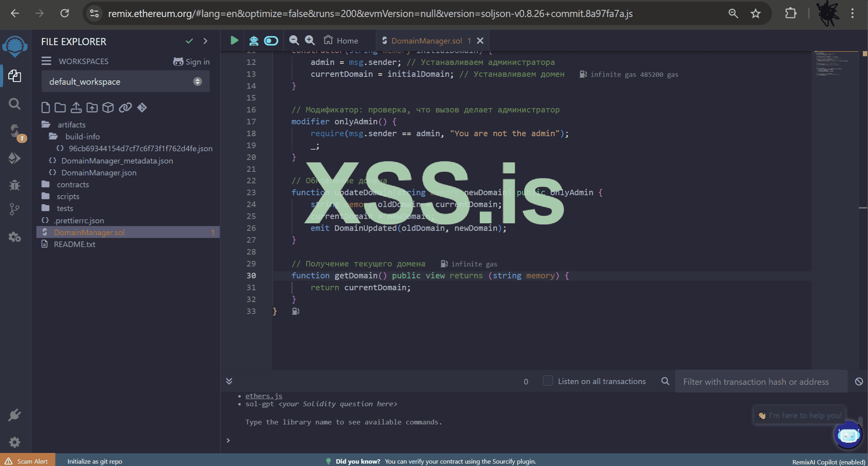Switch to the Home tab
This screenshot has height=466, width=868.
click(341, 40)
